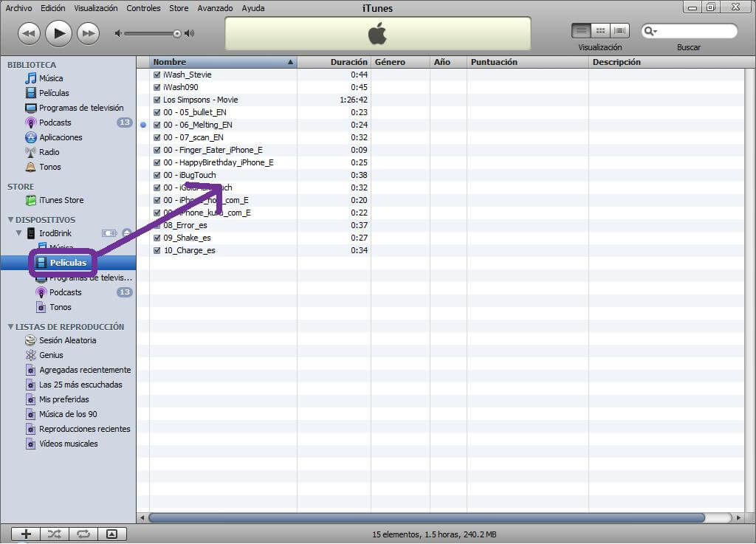Viewport: 756px width, 544px height.
Task: Eject the IrodBrink device
Action: click(x=127, y=233)
